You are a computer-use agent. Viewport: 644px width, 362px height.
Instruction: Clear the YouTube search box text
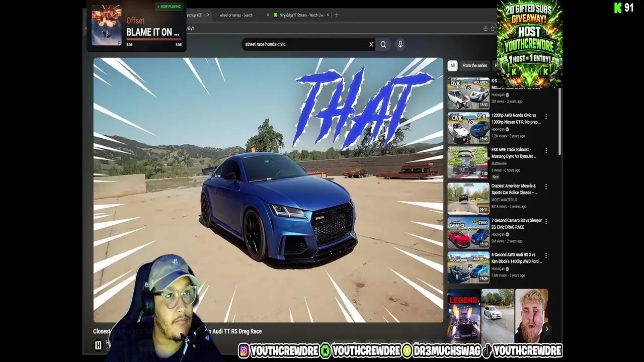click(x=371, y=44)
